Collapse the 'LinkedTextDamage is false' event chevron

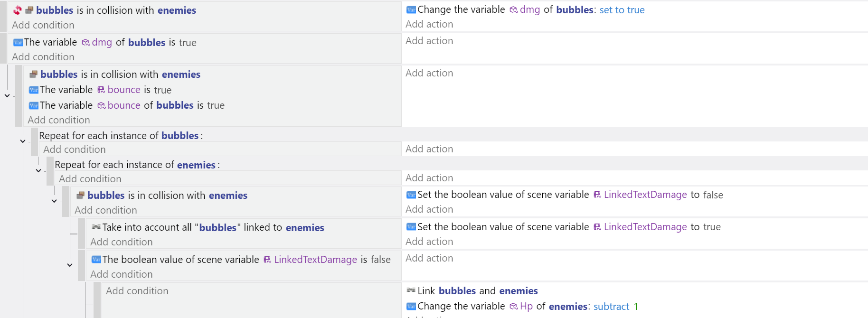pyautogui.click(x=70, y=265)
